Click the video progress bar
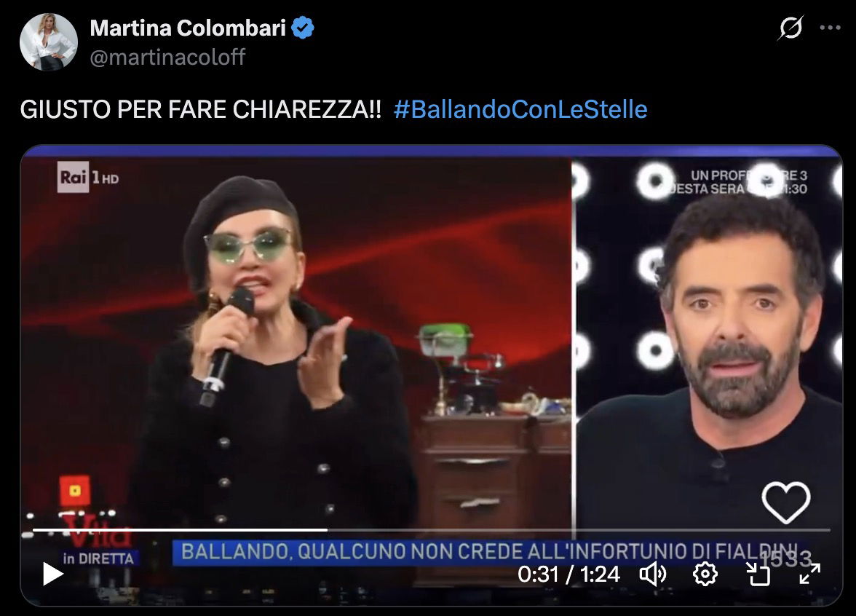The height and width of the screenshot is (616, 856). [x=431, y=530]
